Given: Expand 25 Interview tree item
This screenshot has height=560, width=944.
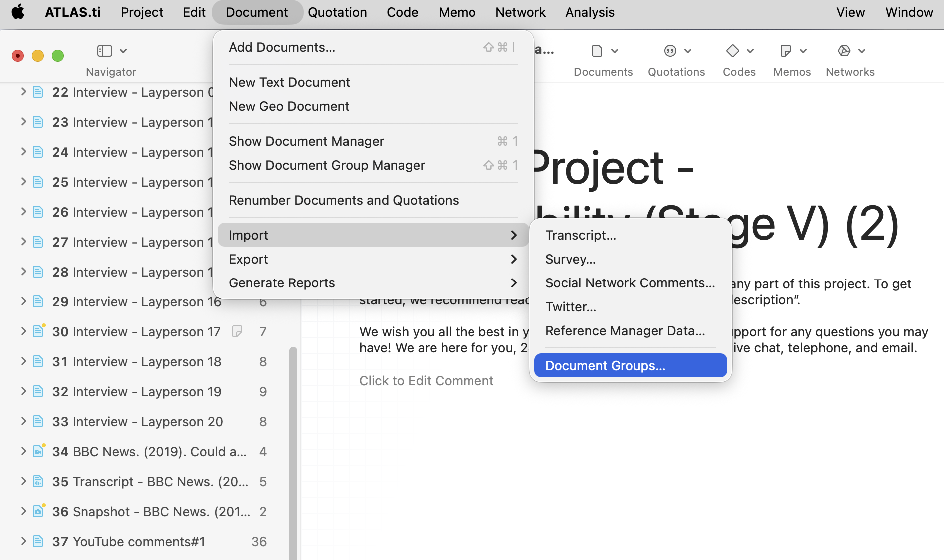Looking at the screenshot, I should [23, 182].
